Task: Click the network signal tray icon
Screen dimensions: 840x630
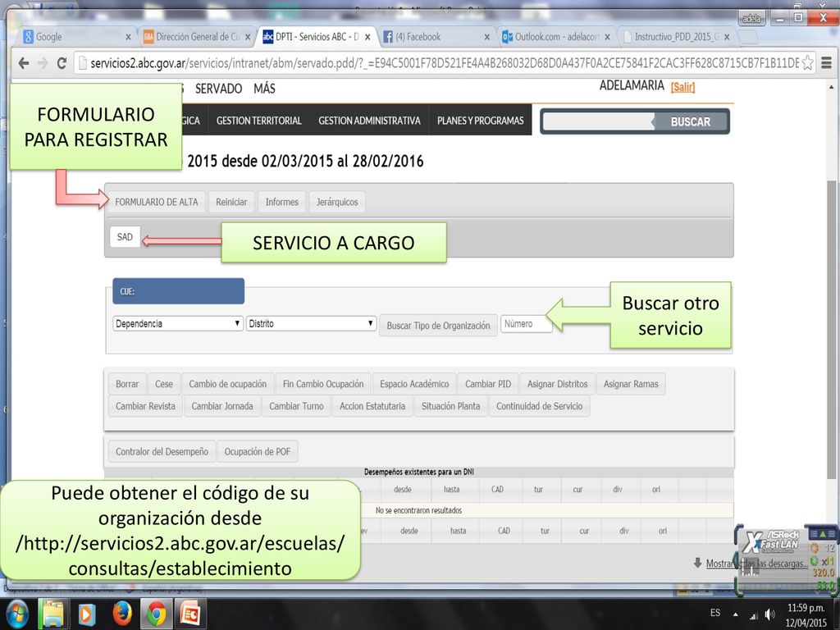Action: (x=754, y=615)
